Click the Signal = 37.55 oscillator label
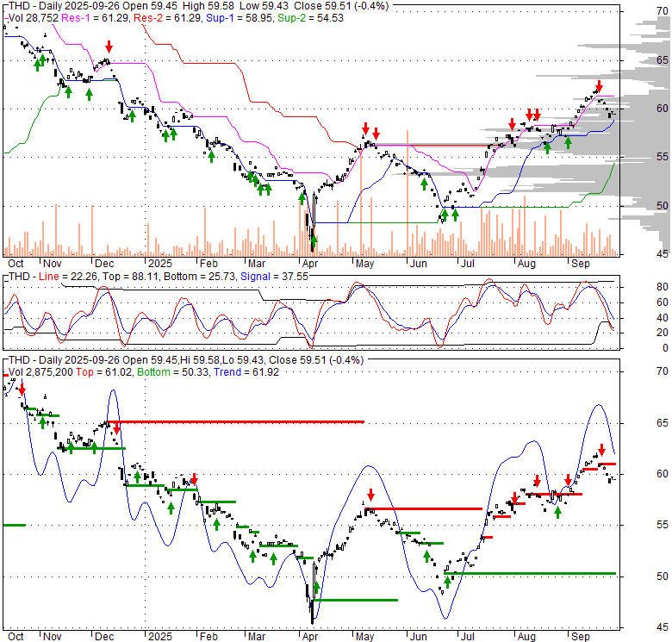The image size is (672, 642). point(274,277)
